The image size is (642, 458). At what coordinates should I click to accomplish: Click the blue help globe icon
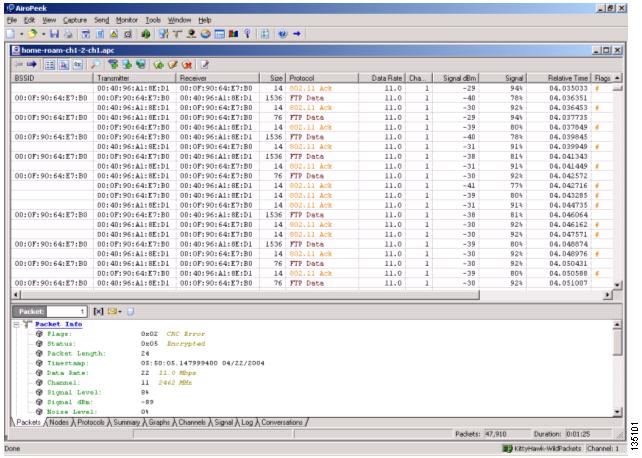[283, 34]
